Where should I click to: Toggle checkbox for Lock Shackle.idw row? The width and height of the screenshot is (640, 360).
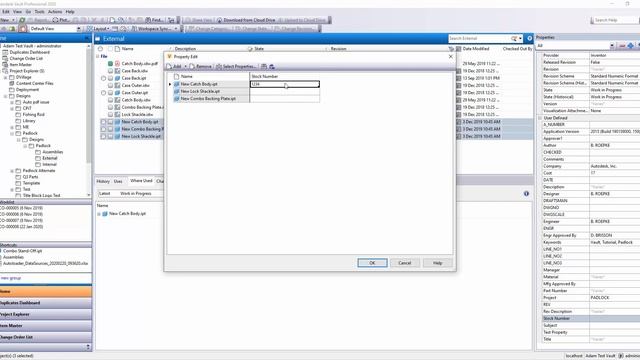tap(110, 114)
